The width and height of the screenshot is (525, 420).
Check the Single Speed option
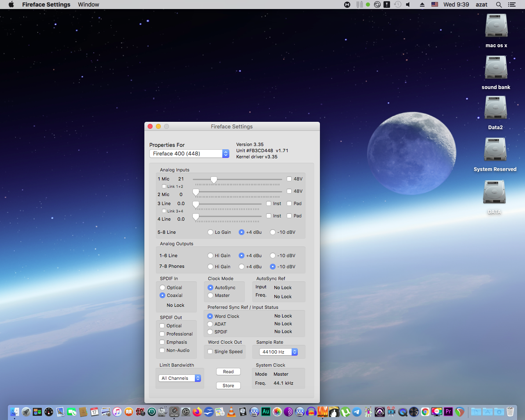210,352
